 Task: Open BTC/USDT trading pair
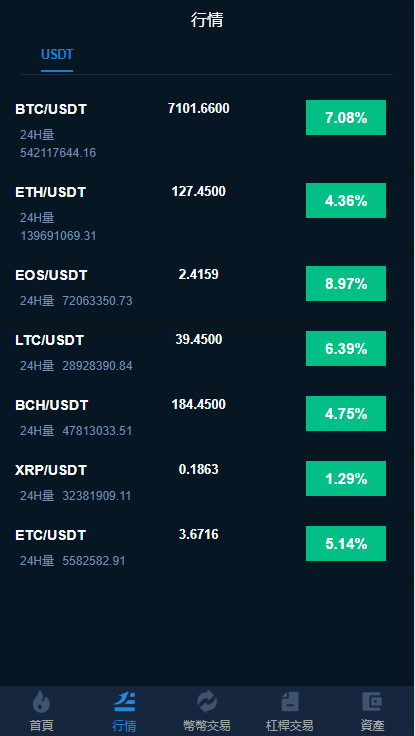(51, 109)
